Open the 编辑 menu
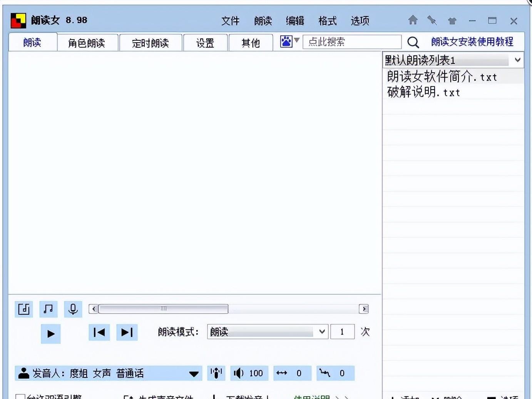 pyautogui.click(x=295, y=21)
